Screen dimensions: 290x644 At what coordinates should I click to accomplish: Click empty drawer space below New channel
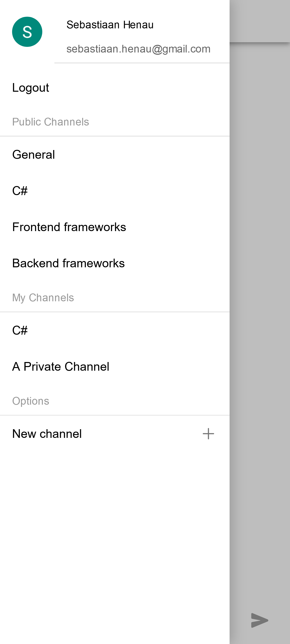click(115, 537)
